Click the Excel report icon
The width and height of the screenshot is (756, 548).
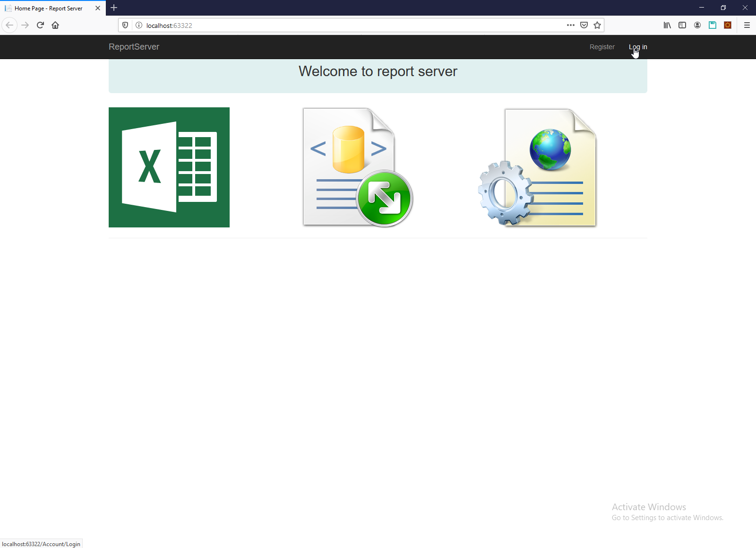click(169, 167)
